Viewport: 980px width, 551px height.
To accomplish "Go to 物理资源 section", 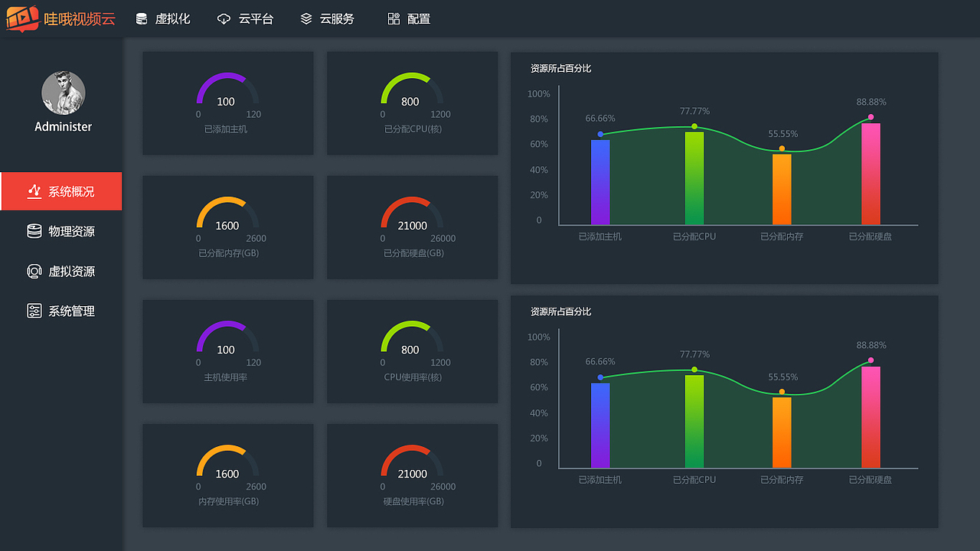I will (61, 231).
